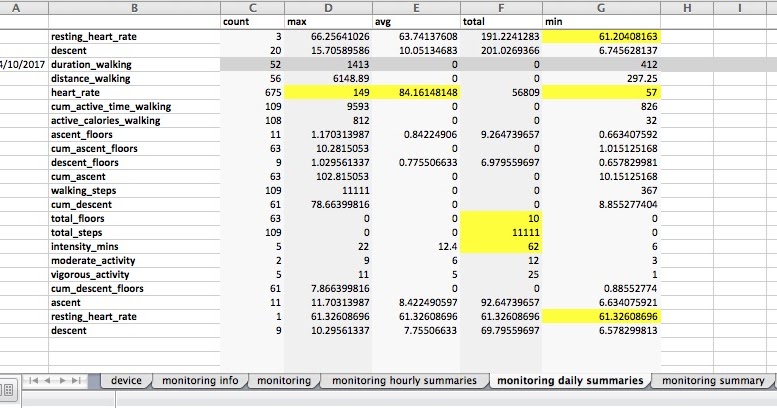
Task: Select the heart_rate count cell 675
Action: click(253, 92)
